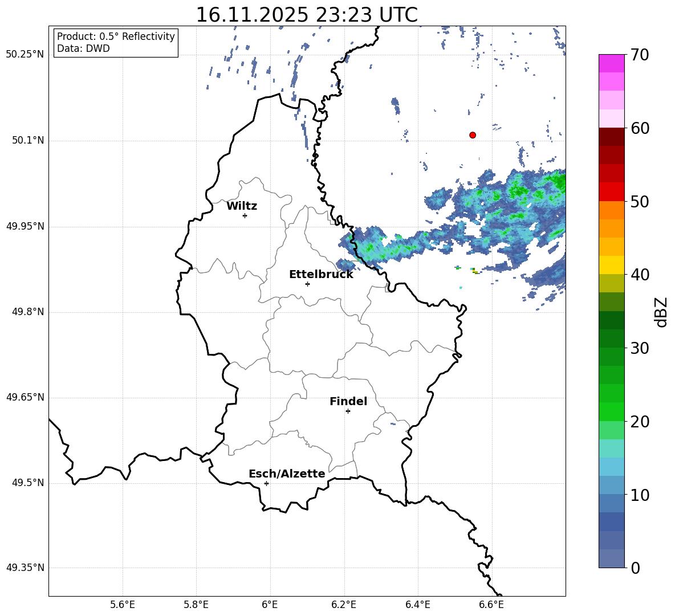The image size is (675, 616).
Task: Click the 70 value on the colorbar
Action: point(640,55)
